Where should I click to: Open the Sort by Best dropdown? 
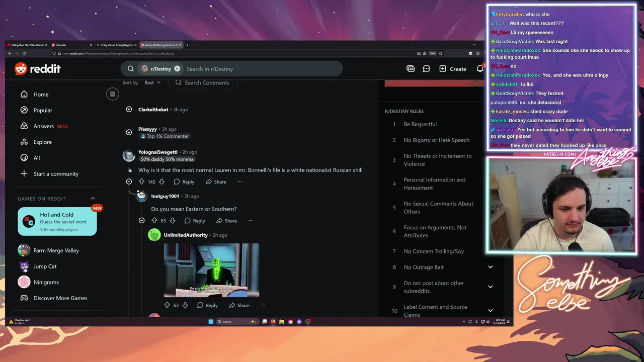click(x=152, y=82)
